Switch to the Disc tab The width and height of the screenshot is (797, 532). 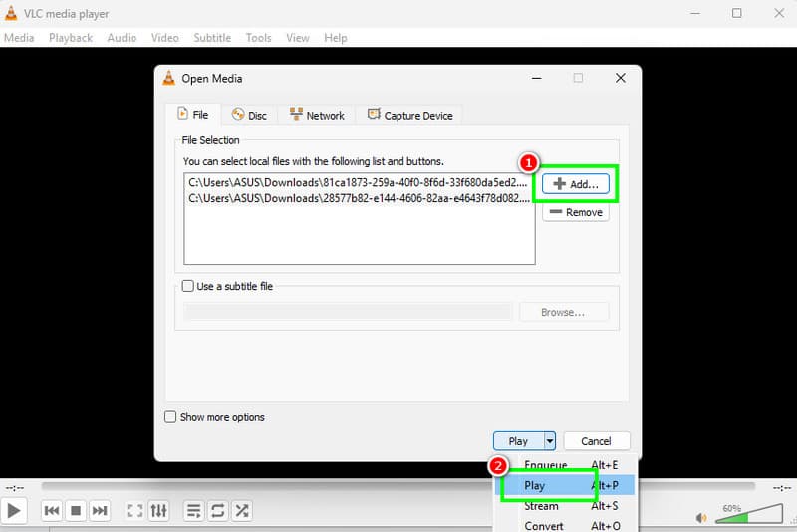pyautogui.click(x=250, y=116)
